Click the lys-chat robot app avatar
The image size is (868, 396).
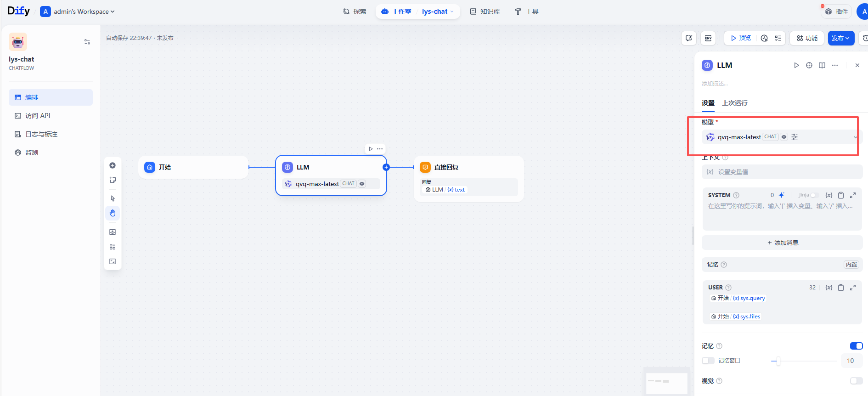[18, 42]
